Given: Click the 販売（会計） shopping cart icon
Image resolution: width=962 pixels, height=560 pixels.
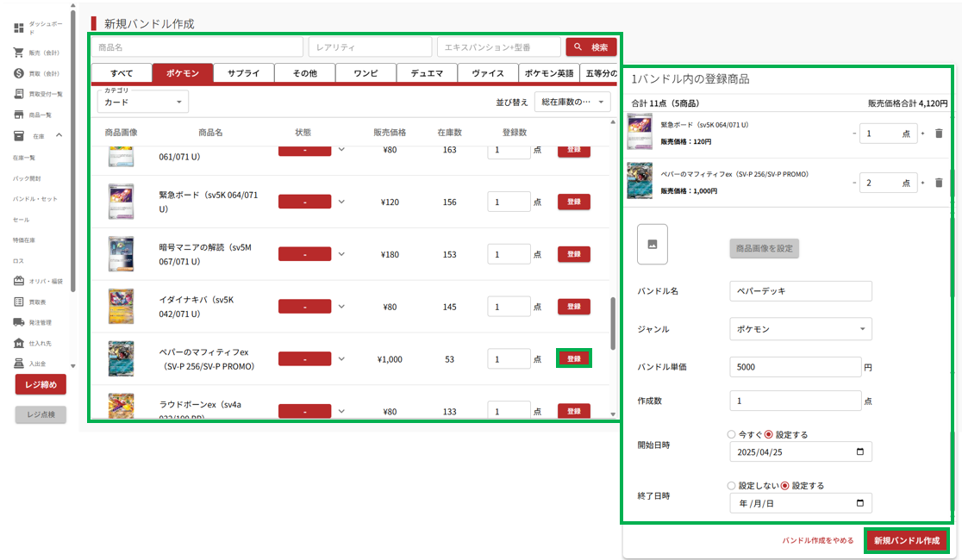Looking at the screenshot, I should 19,53.
